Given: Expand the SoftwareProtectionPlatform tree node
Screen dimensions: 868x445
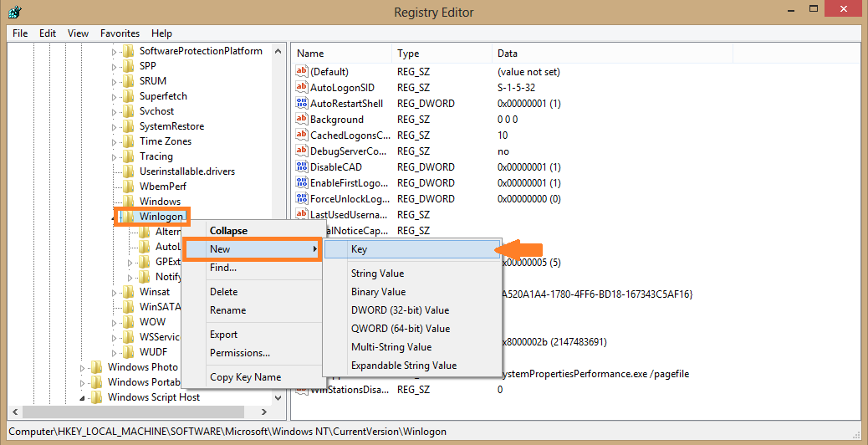Looking at the screenshot, I should (115, 52).
